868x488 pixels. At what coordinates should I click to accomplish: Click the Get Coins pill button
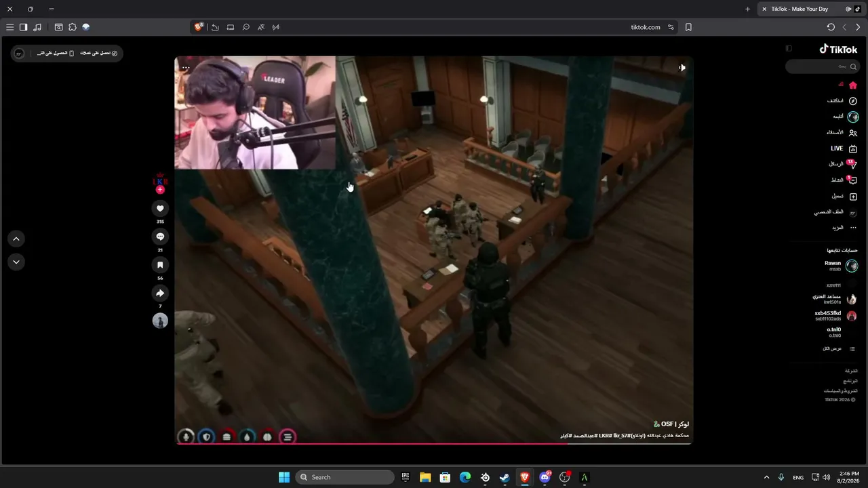pos(99,53)
